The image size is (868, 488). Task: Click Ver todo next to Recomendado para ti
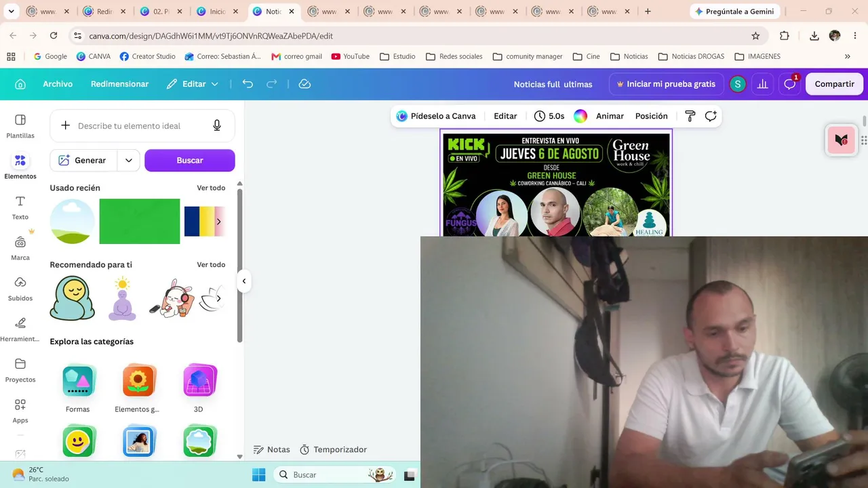click(211, 264)
